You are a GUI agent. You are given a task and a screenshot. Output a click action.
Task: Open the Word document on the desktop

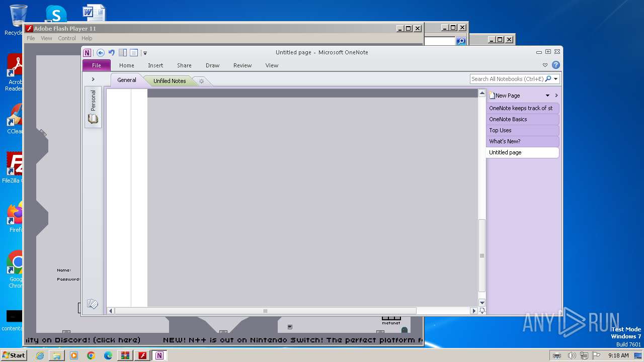click(x=94, y=13)
